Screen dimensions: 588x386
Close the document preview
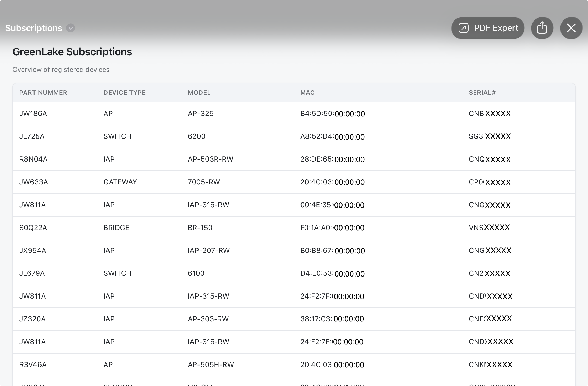[x=571, y=28]
